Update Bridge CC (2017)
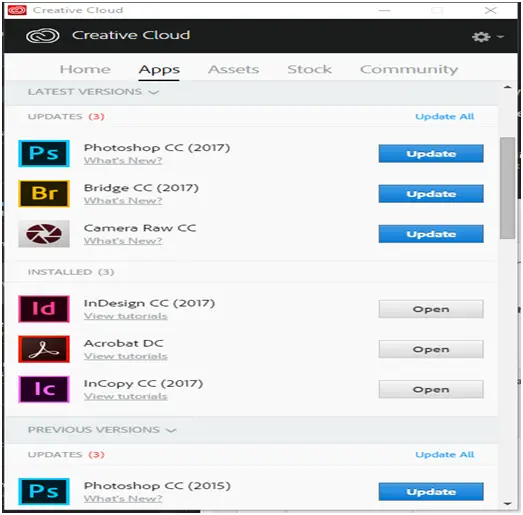This screenshot has height=515, width=523. pos(431,194)
